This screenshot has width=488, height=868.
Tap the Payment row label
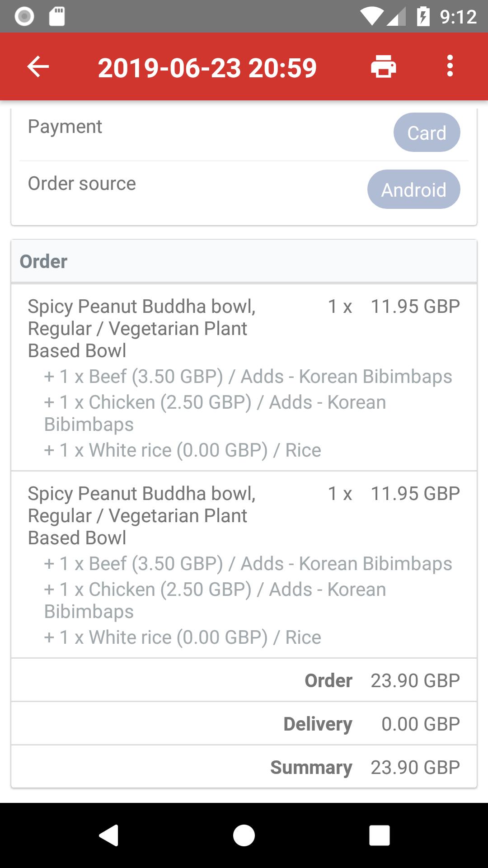click(x=65, y=127)
